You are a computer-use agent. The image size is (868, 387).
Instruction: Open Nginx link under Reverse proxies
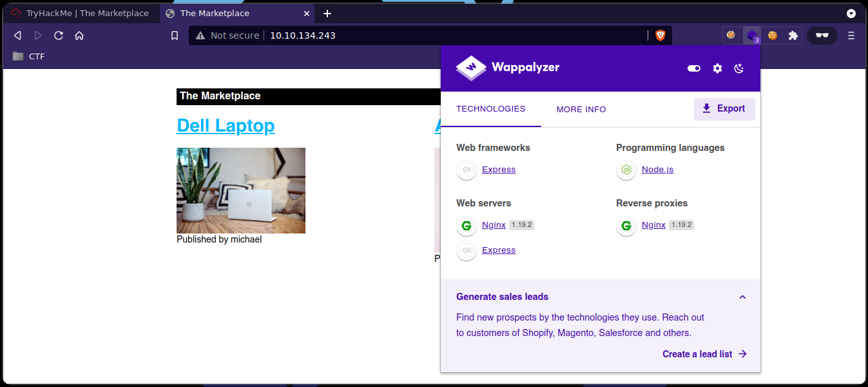653,225
